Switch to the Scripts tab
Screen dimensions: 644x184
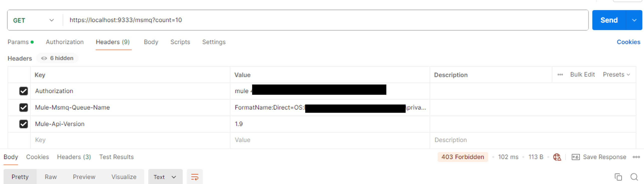(180, 42)
